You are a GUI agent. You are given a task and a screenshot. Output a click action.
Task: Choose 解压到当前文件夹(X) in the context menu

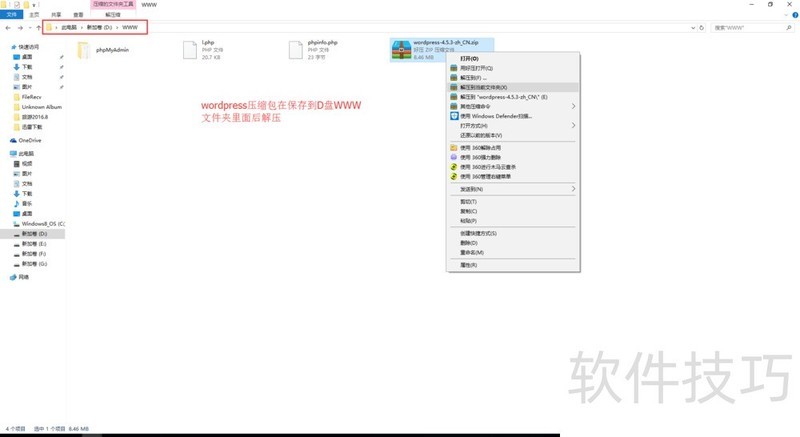coord(513,87)
